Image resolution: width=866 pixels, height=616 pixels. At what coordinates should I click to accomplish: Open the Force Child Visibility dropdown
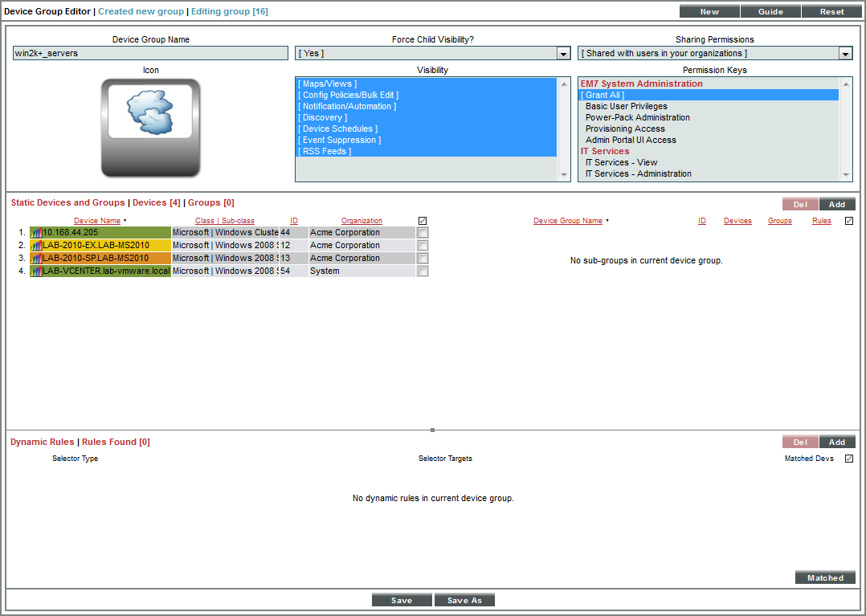point(563,52)
